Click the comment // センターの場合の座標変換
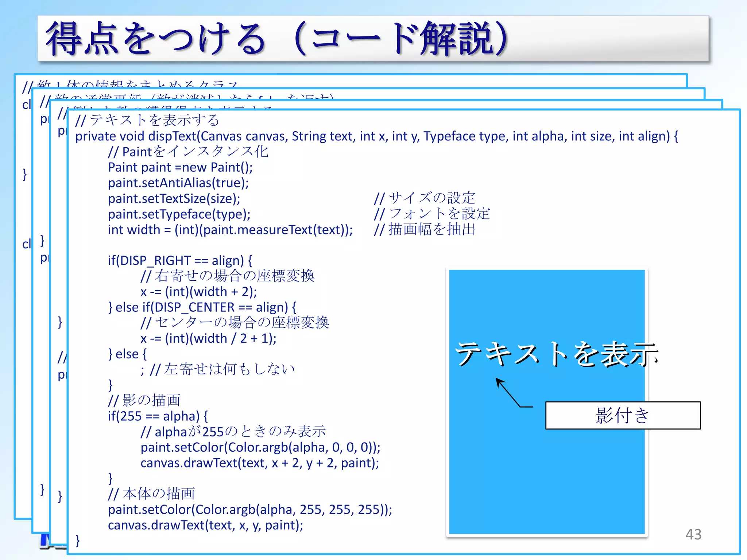This screenshot has height=560, width=747. 235,323
